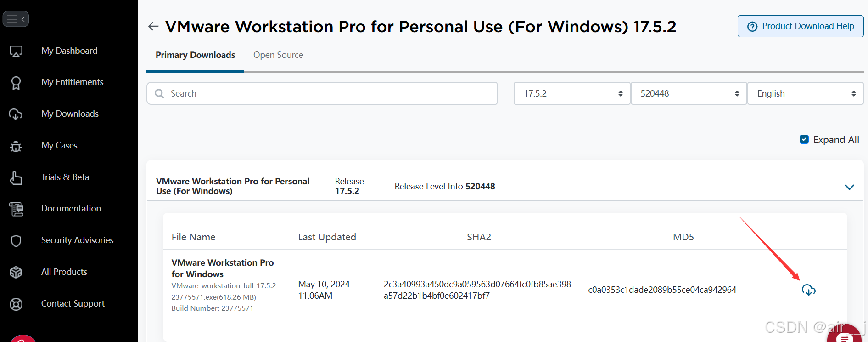Click the SHA2 hash value text

tap(477, 290)
